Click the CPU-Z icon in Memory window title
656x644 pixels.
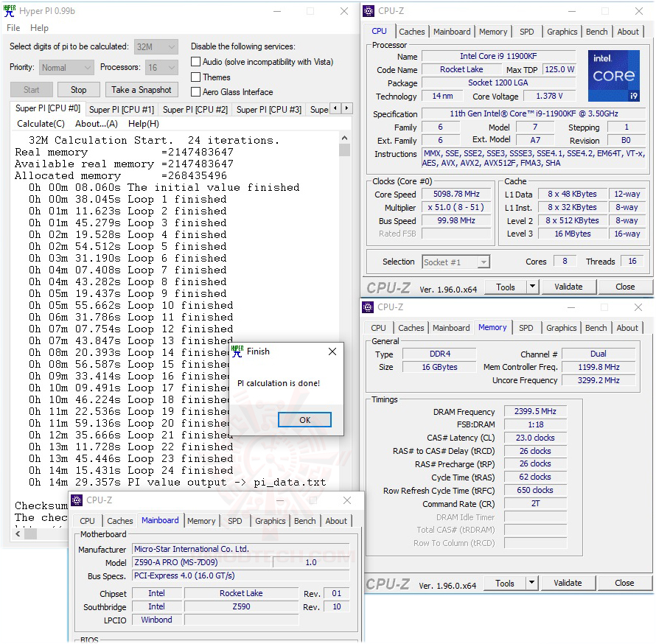368,307
